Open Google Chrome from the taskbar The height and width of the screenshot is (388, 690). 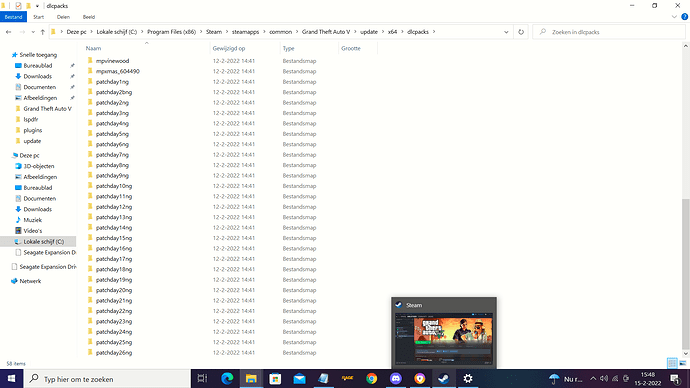pyautogui.click(x=371, y=378)
